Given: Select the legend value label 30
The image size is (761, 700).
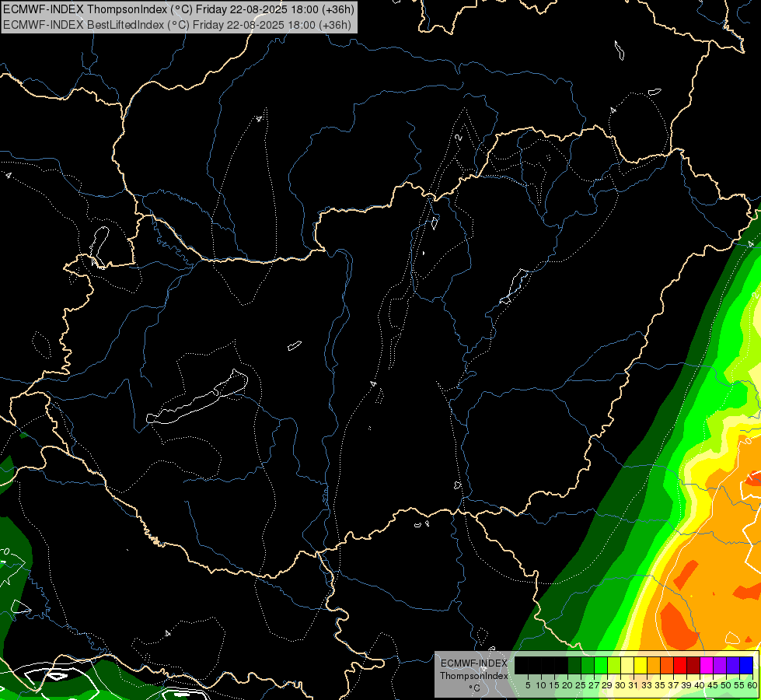Looking at the screenshot, I should pos(621,685).
